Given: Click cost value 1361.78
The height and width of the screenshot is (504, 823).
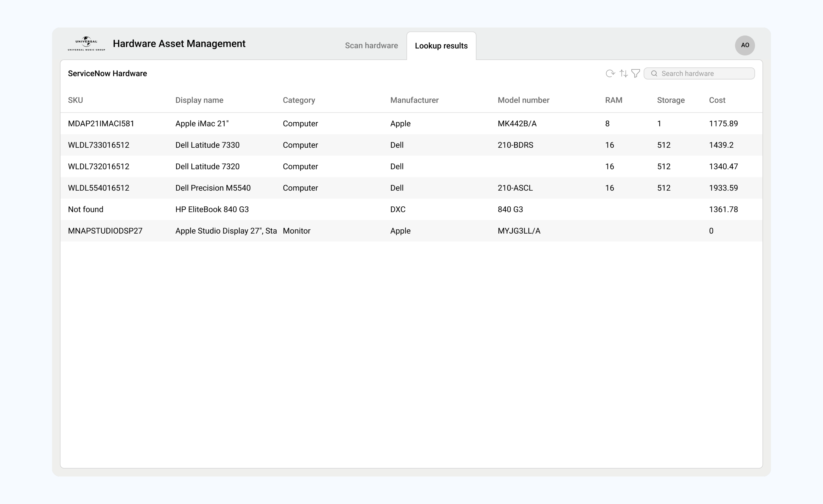Looking at the screenshot, I should 723,209.
